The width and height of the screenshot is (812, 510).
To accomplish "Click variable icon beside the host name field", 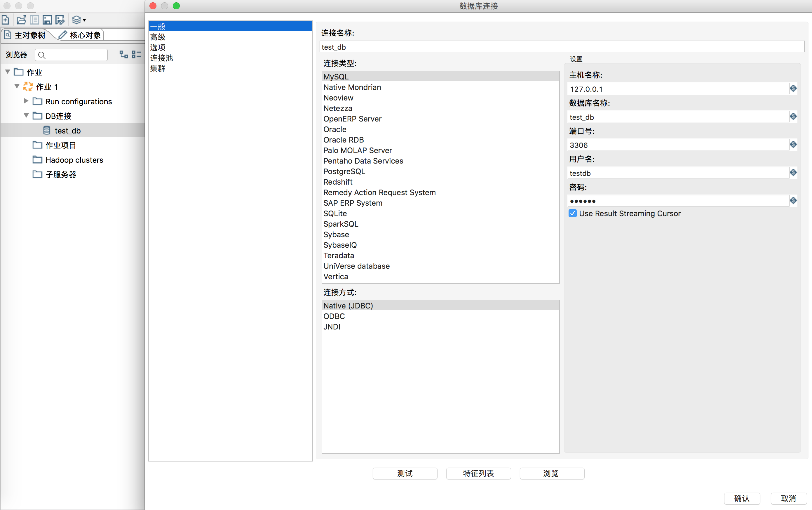I will (793, 89).
